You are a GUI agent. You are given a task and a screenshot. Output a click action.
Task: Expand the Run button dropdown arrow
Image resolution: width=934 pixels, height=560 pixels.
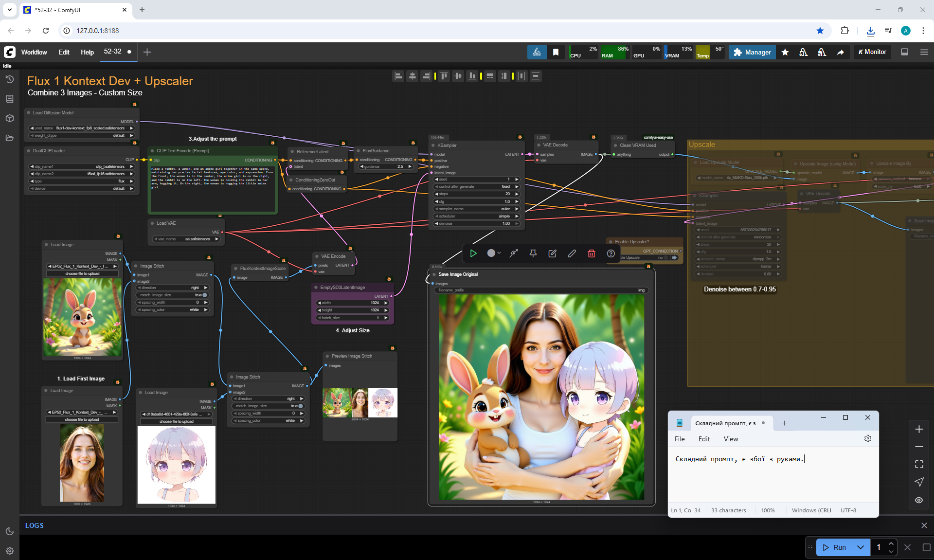coord(860,547)
